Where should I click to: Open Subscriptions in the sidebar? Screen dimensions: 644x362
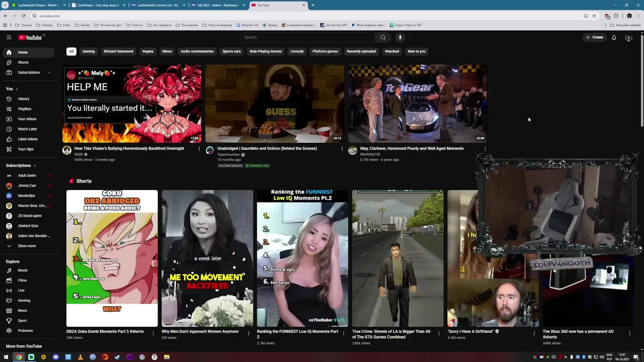pos(29,72)
